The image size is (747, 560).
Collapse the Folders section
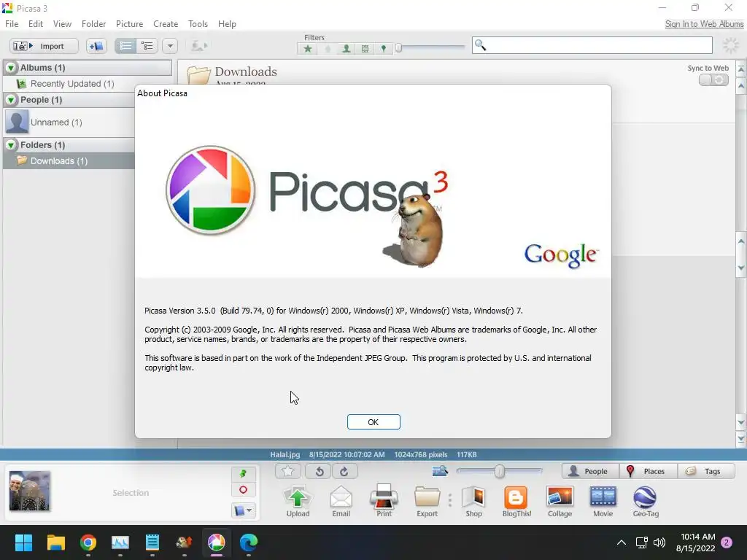coord(10,145)
